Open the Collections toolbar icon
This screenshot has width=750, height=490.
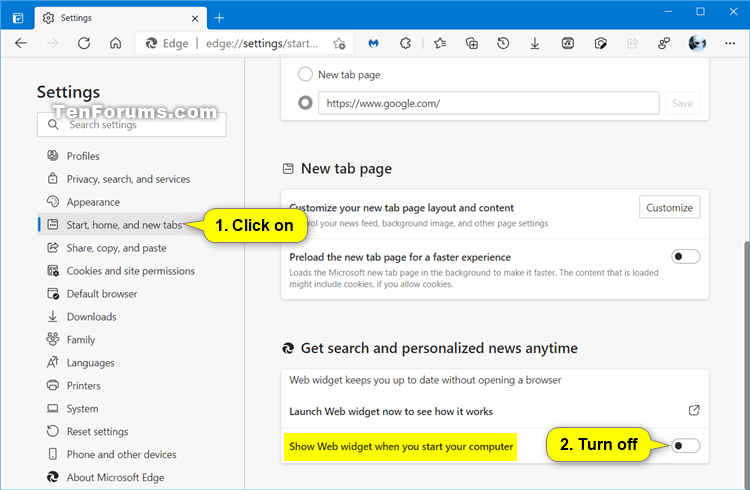tap(472, 44)
